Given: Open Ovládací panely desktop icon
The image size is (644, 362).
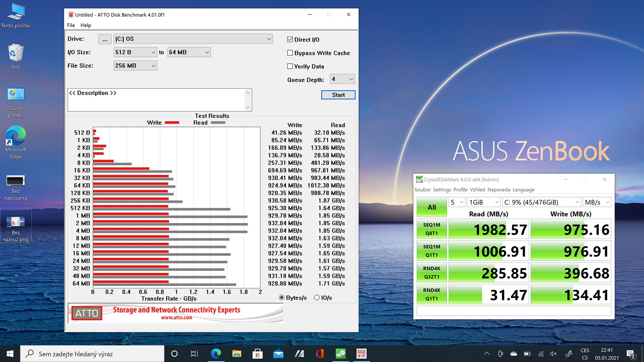Looking at the screenshot, I should [x=16, y=103].
